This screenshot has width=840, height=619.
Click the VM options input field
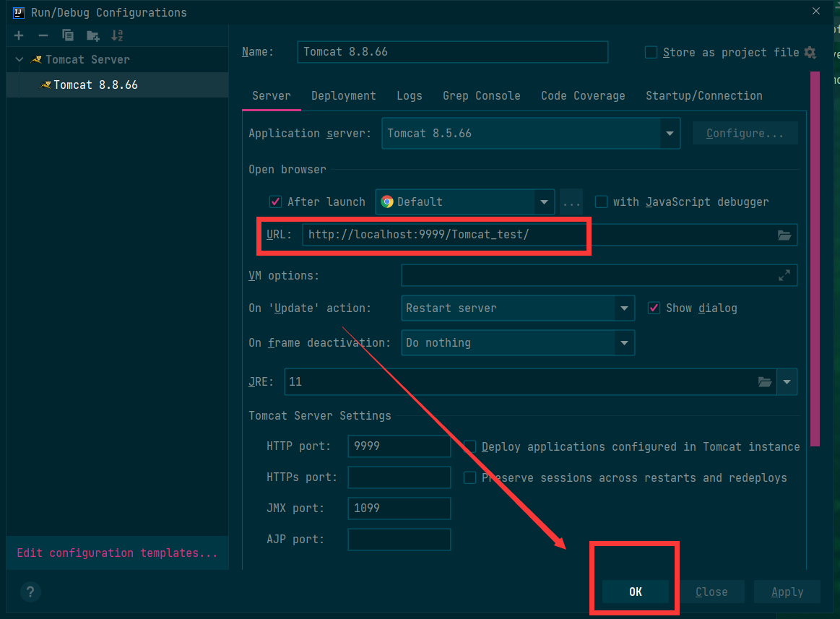599,275
